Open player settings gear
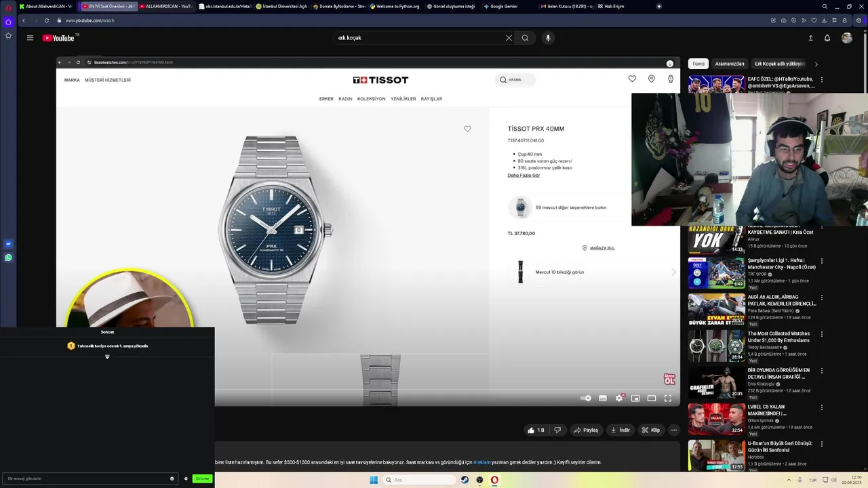 tap(619, 399)
